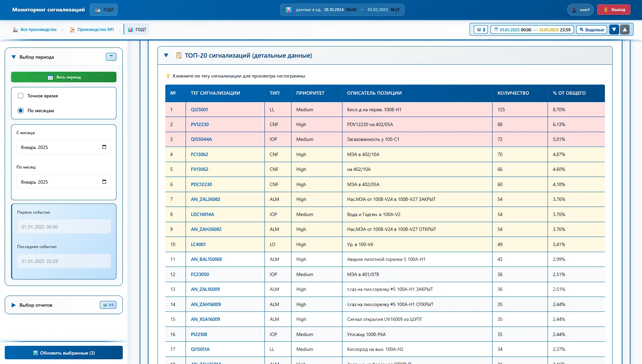
Task: Open calendar picker for По месяц field
Action: [104, 182]
